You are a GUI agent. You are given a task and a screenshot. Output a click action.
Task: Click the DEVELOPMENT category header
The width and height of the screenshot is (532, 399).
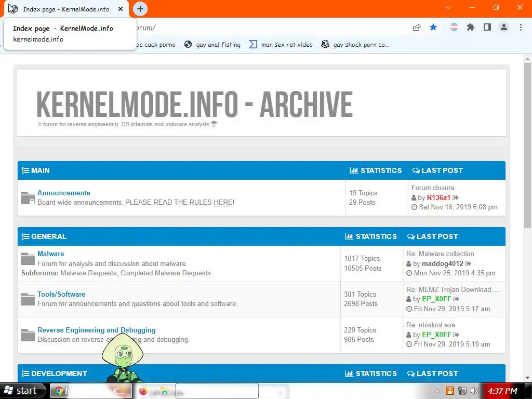(x=59, y=374)
